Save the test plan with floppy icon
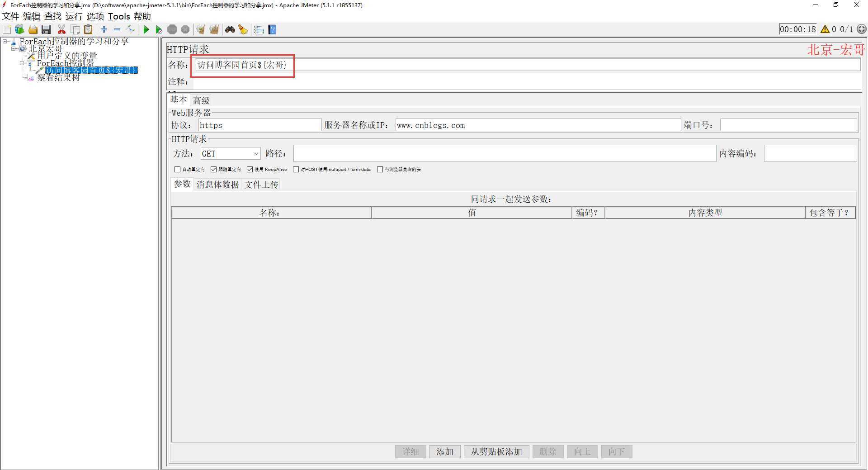The height and width of the screenshot is (470, 868). [x=46, y=30]
